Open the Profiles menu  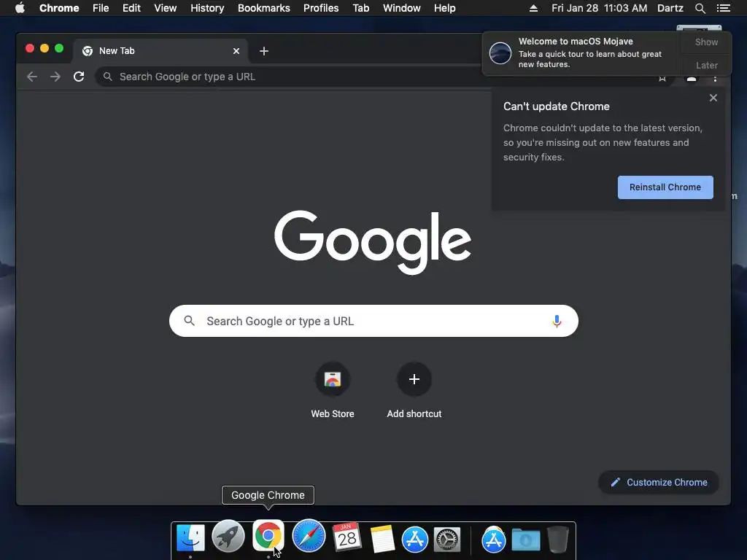coord(321,8)
